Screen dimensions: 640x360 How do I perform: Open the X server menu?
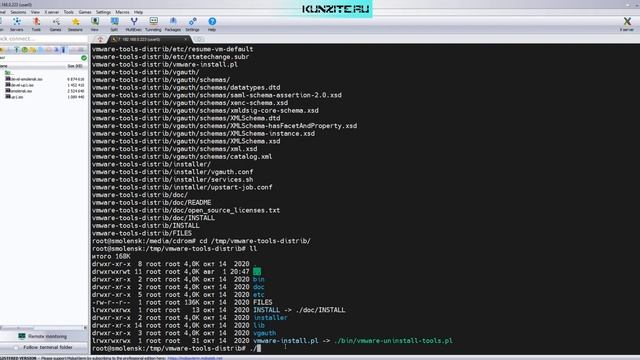click(x=51, y=12)
